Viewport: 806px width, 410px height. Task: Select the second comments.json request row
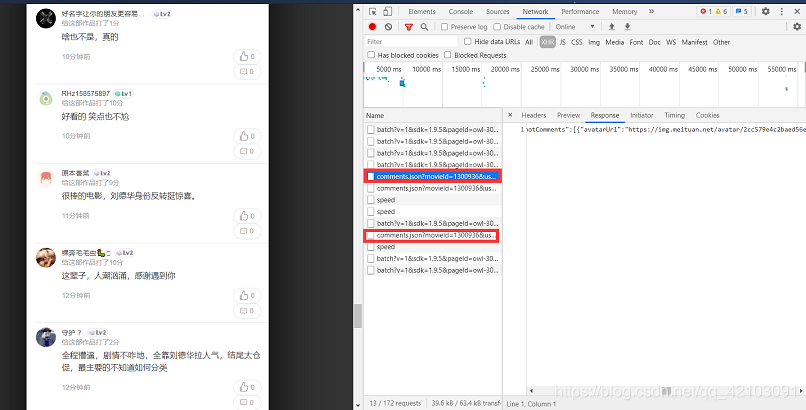[433, 188]
